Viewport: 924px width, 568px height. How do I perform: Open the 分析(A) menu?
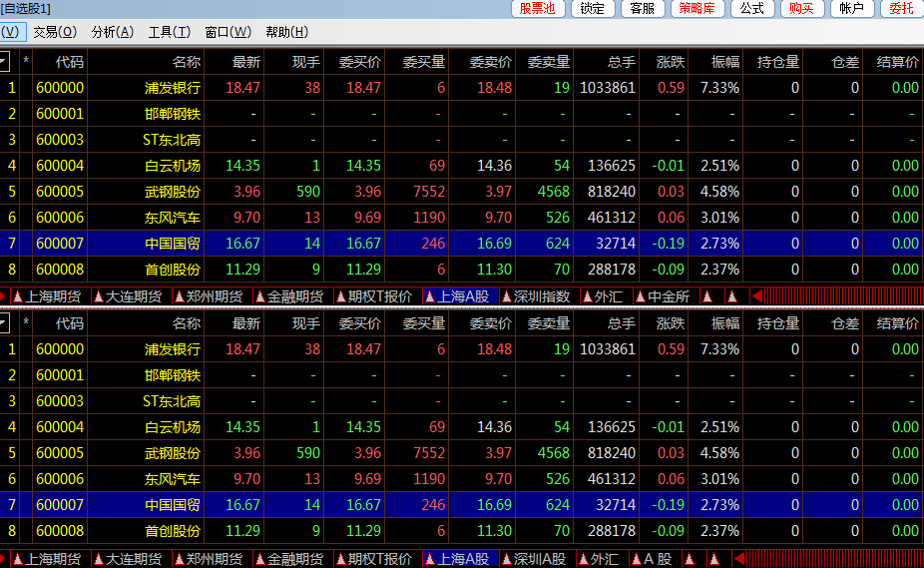point(112,32)
